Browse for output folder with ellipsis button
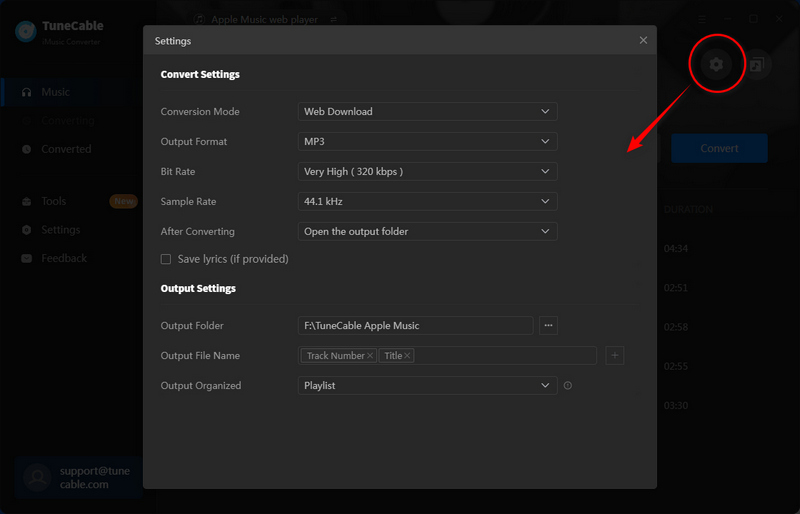 (548, 326)
